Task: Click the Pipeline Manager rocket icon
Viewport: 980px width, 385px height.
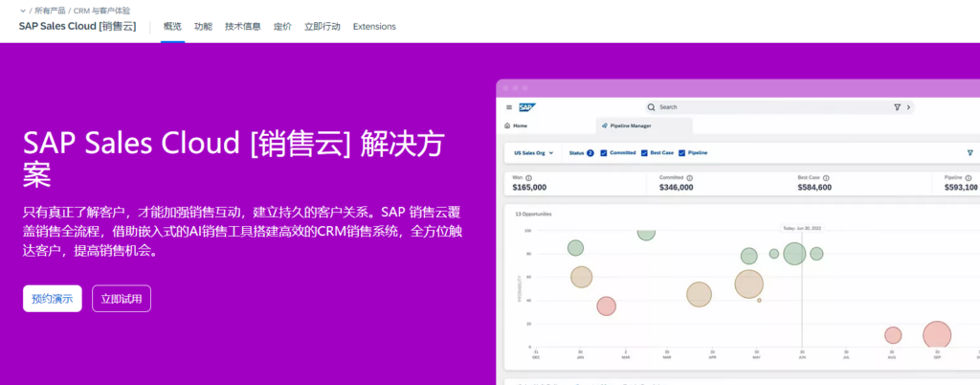Action: 605,125
